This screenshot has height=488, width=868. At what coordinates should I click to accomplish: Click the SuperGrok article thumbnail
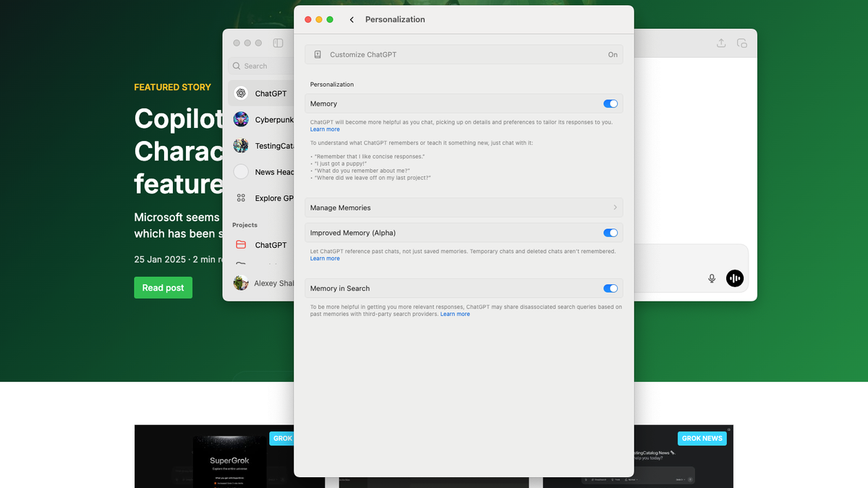pyautogui.click(x=229, y=460)
